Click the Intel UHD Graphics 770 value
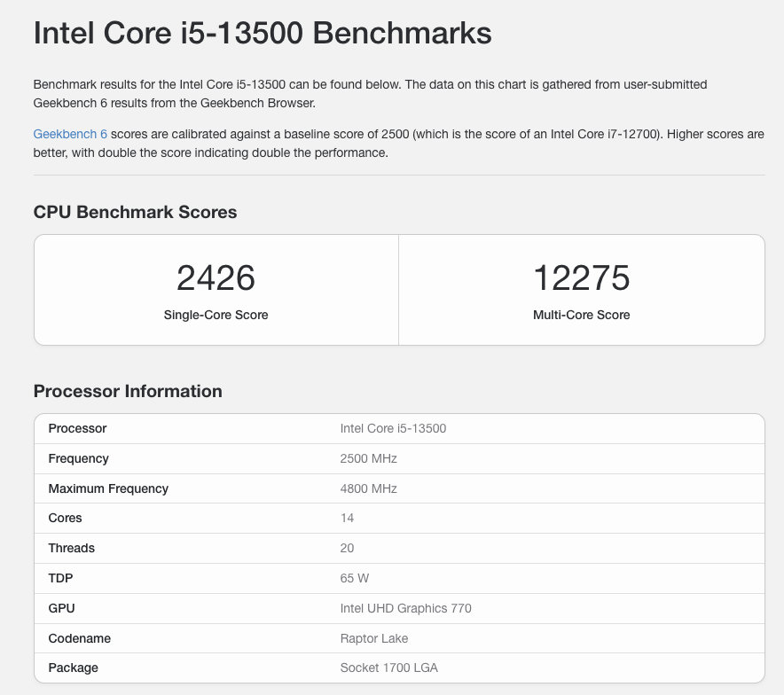Screen dimensions: 784x695 pos(405,608)
